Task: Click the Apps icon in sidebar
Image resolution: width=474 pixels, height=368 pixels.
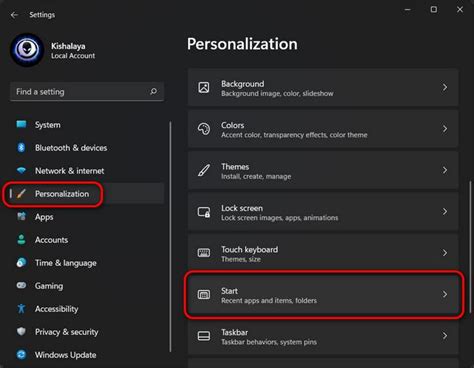Action: pyautogui.click(x=21, y=217)
